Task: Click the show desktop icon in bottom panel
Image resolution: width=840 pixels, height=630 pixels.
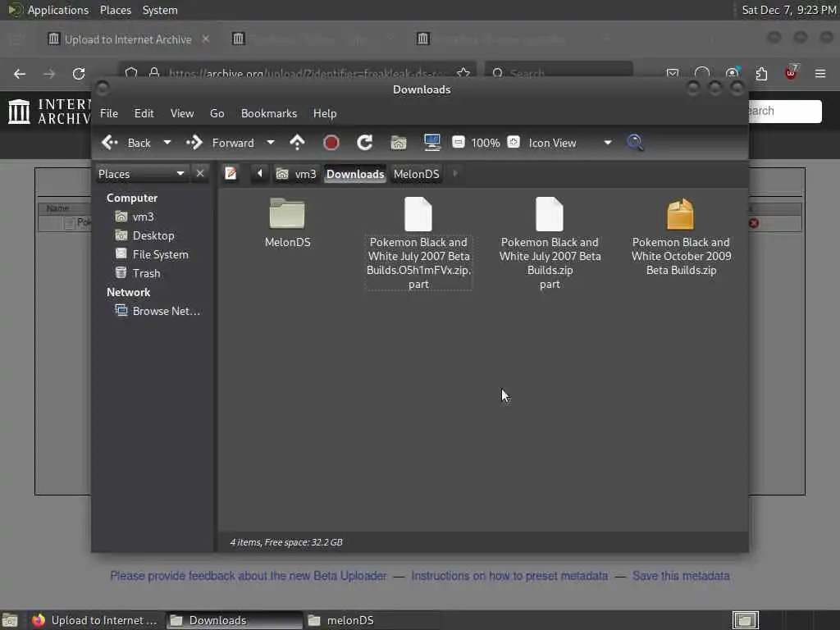Action: point(10,620)
